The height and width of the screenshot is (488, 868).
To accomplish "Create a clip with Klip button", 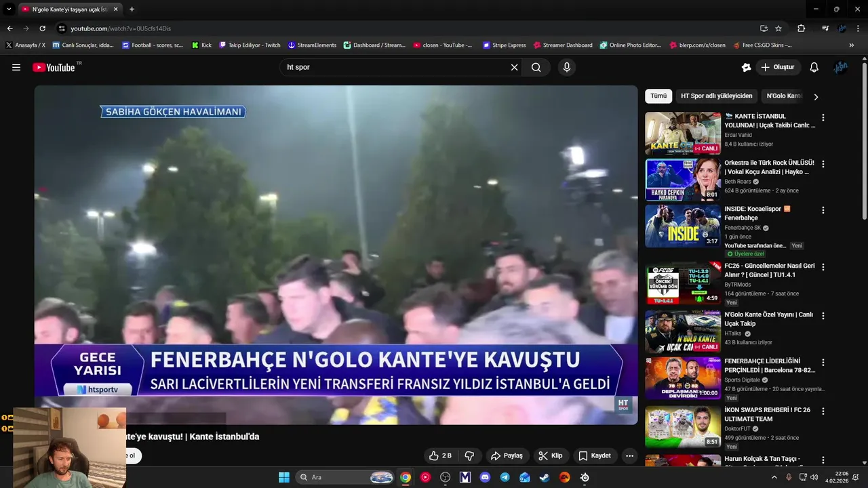I will point(550,455).
